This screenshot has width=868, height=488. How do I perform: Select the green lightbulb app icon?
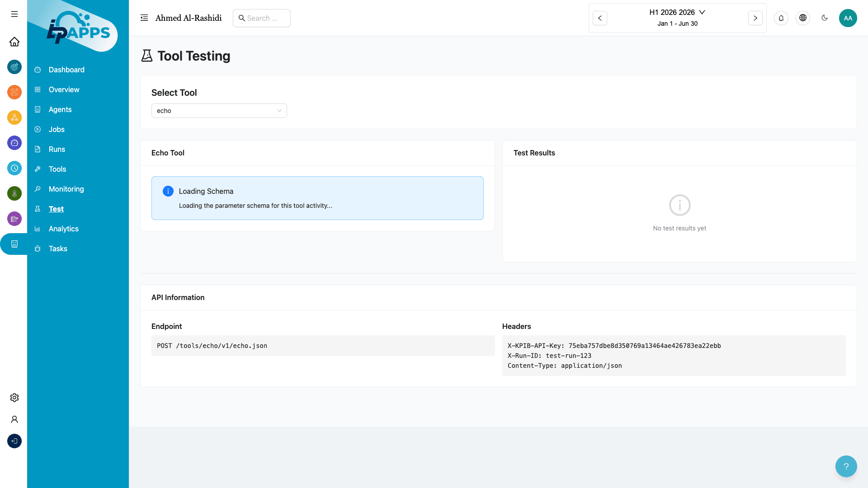tap(14, 193)
